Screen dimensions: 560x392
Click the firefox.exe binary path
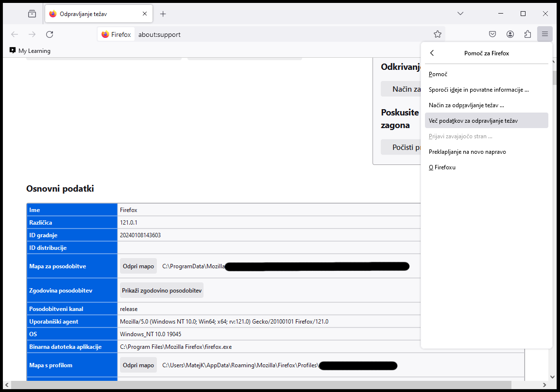[176, 347]
